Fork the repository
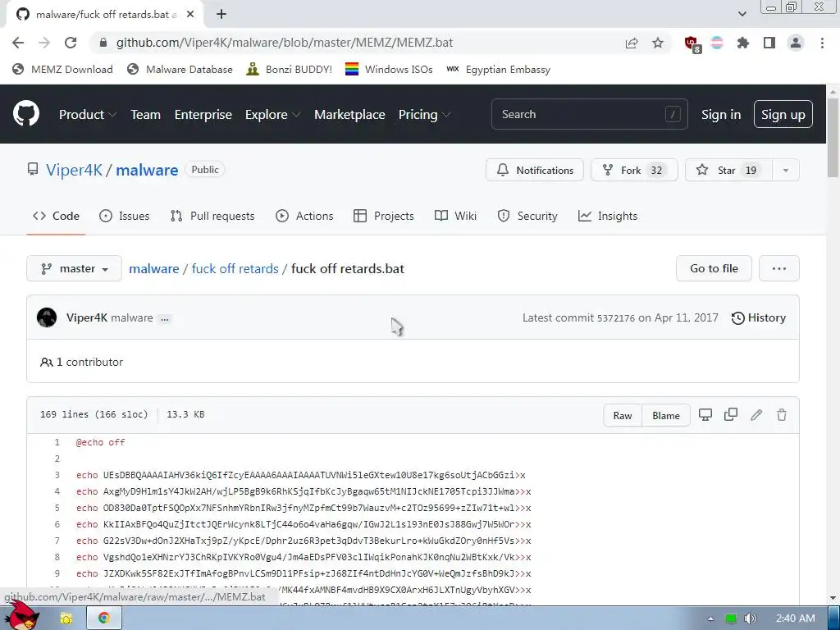840x630 pixels. pyautogui.click(x=634, y=171)
